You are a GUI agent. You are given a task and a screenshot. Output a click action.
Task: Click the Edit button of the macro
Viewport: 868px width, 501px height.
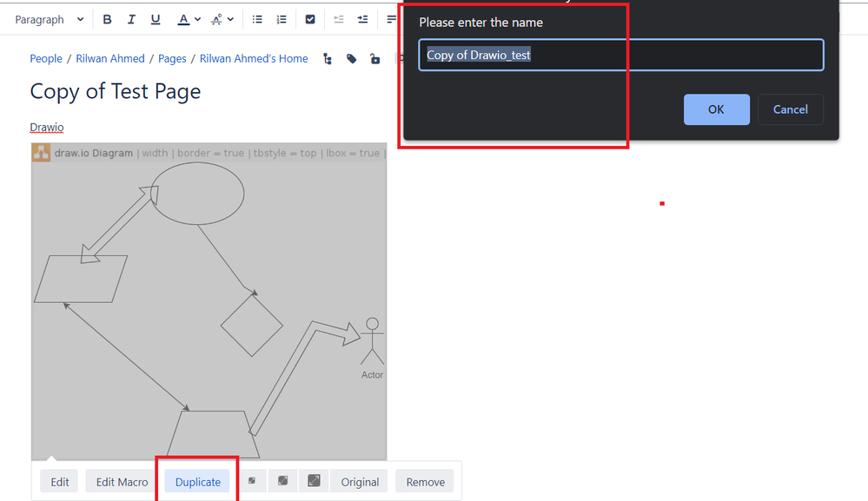point(60,482)
